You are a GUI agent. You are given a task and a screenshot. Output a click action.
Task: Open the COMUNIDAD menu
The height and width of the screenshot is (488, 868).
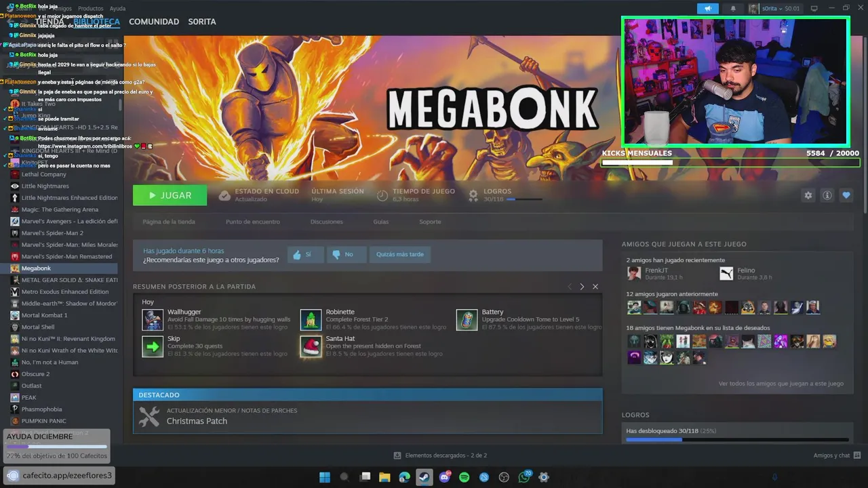(154, 22)
